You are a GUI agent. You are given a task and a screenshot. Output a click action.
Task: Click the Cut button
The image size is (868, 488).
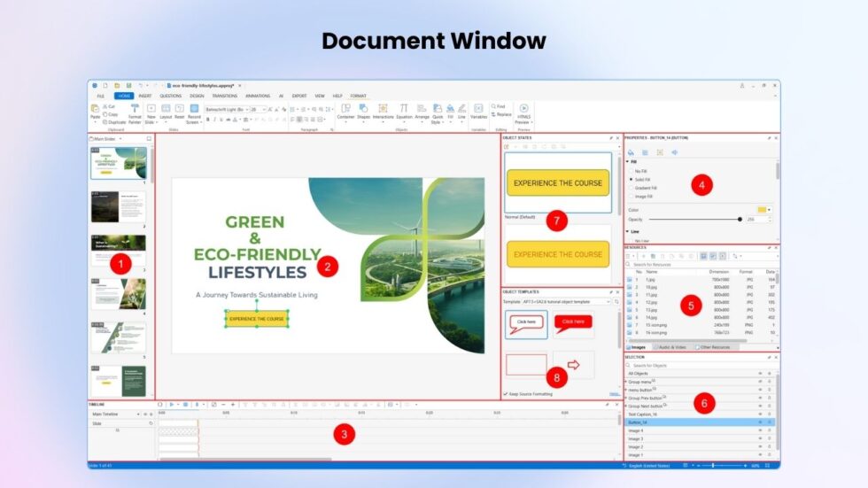click(109, 106)
